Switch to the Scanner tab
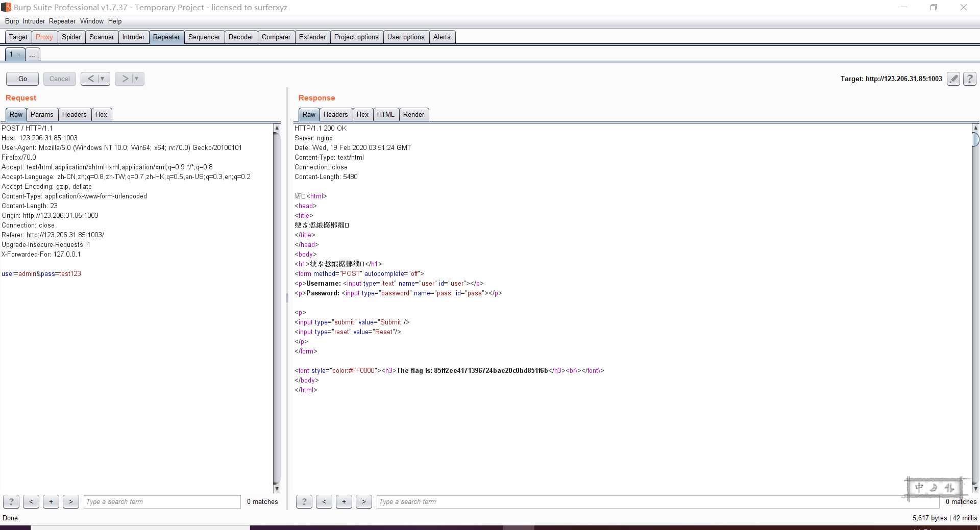Viewport: 980px width, 530px height. click(x=102, y=37)
